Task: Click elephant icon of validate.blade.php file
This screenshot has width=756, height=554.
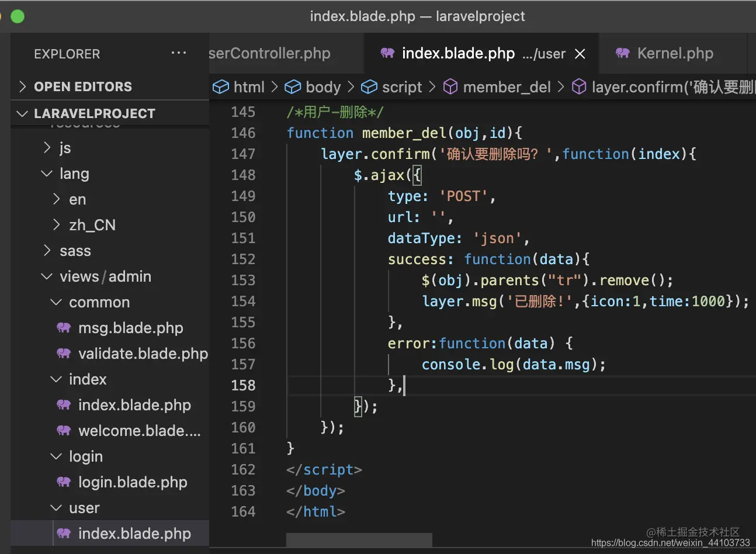Action: tap(64, 354)
